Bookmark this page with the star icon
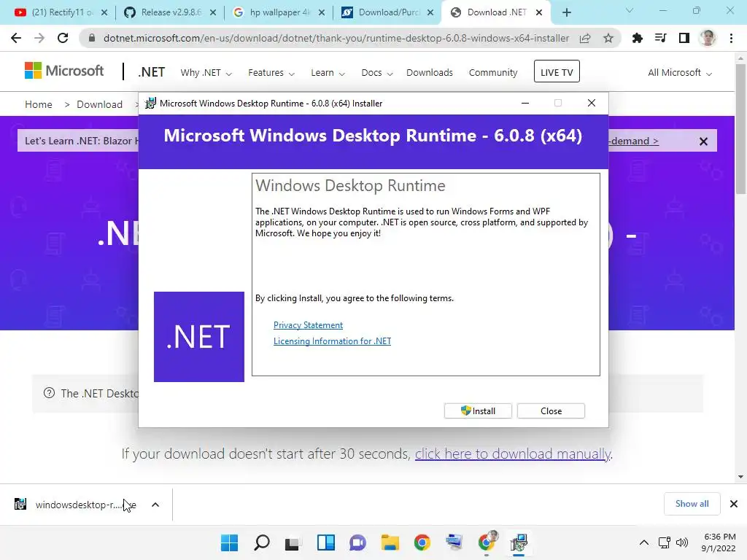Image resolution: width=747 pixels, height=560 pixels. pos(608,38)
